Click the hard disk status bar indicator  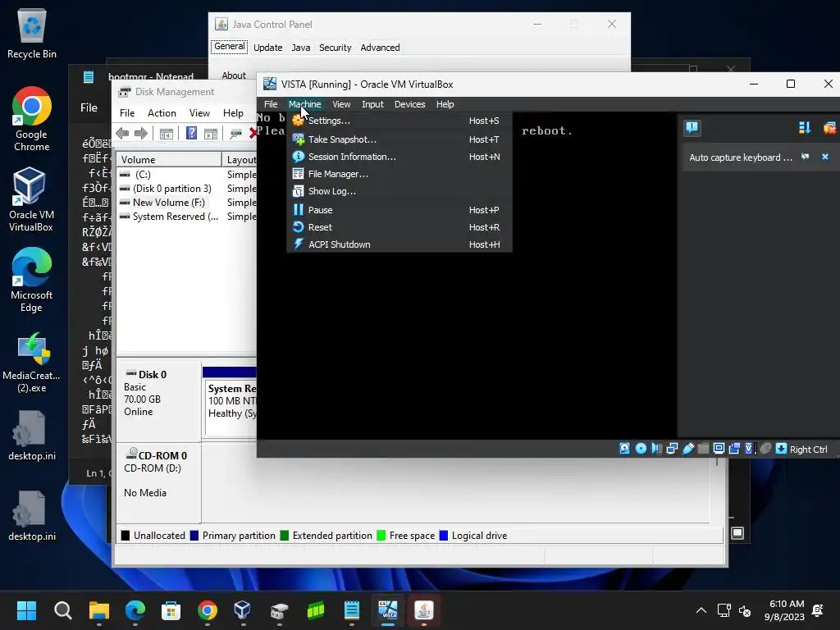pos(624,449)
